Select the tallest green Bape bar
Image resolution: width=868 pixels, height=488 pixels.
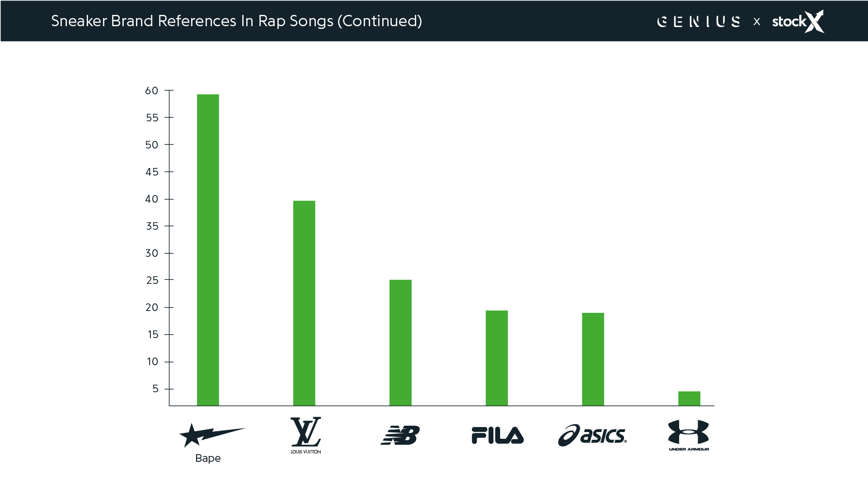(x=208, y=250)
